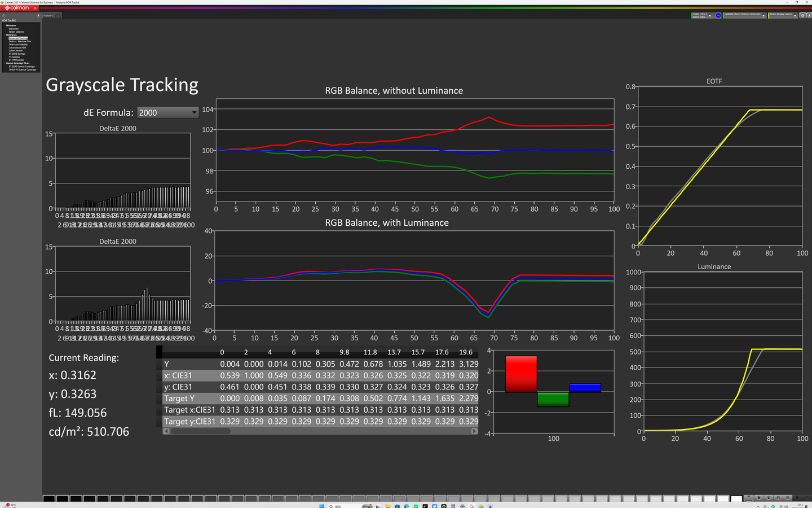Open BT.2020 Gamut Coverage test
The image size is (812, 508).
pos(21,67)
